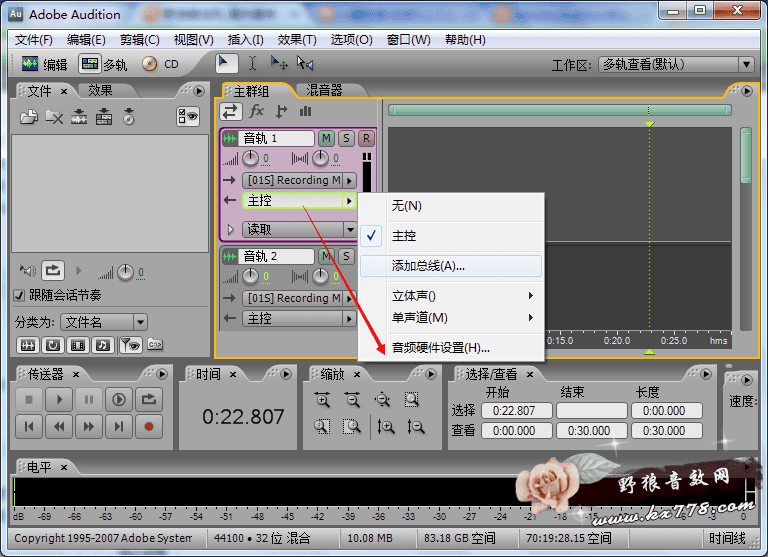Click Zoom In Vertically icon
This screenshot has height=557, width=768.
[x=385, y=427]
